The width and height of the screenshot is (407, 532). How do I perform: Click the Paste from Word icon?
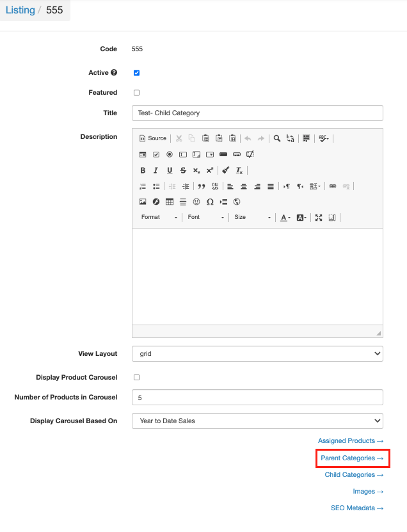[x=232, y=138]
